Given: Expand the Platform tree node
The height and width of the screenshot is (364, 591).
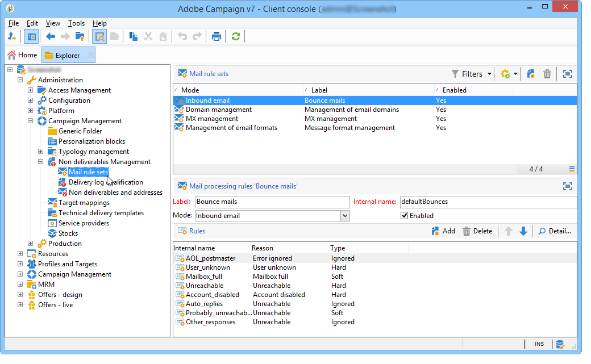Looking at the screenshot, I should coord(31,110).
